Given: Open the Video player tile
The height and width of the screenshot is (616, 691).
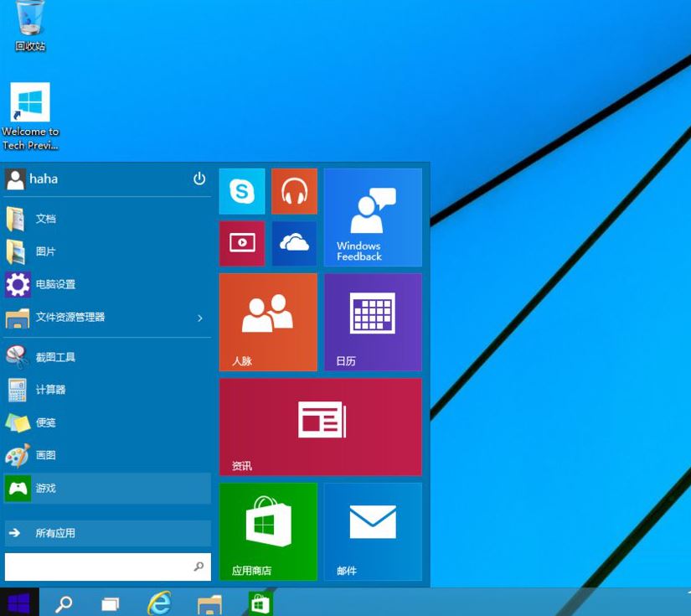Looking at the screenshot, I should tap(242, 243).
